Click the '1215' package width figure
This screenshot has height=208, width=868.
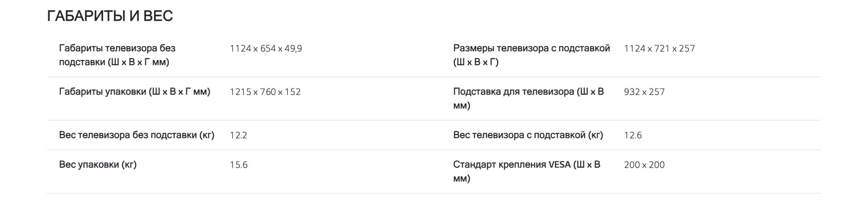coord(240,92)
